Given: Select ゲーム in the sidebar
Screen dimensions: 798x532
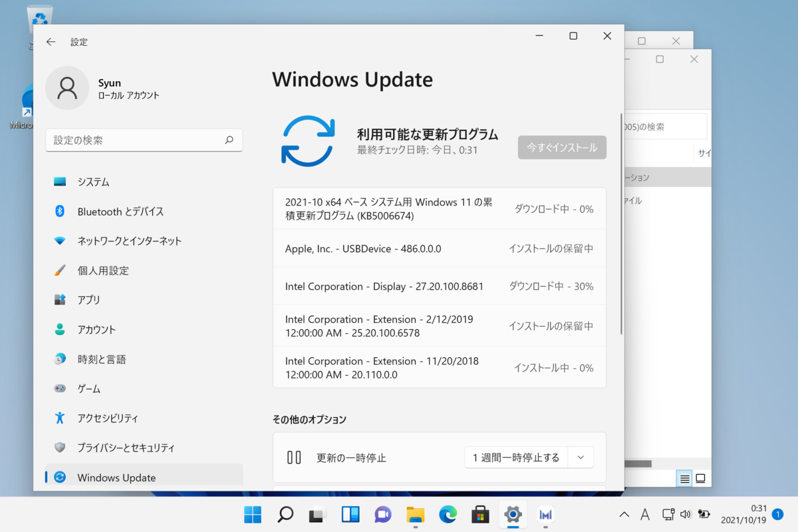Looking at the screenshot, I should point(144,389).
